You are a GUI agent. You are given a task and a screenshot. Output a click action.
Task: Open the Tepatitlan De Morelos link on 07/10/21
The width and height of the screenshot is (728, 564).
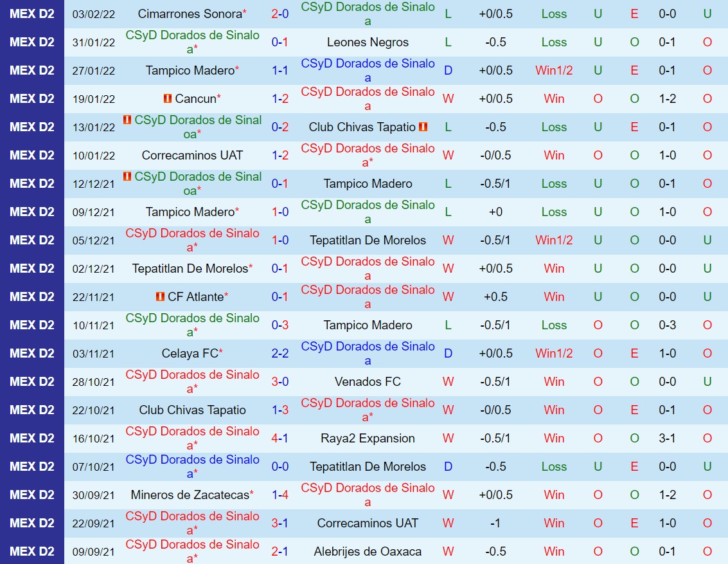tap(368, 467)
